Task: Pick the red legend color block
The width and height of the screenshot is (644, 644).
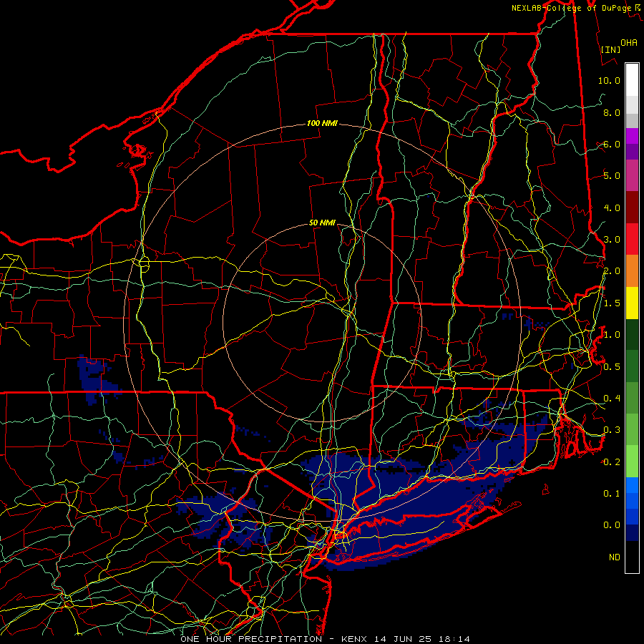Action: click(x=632, y=239)
